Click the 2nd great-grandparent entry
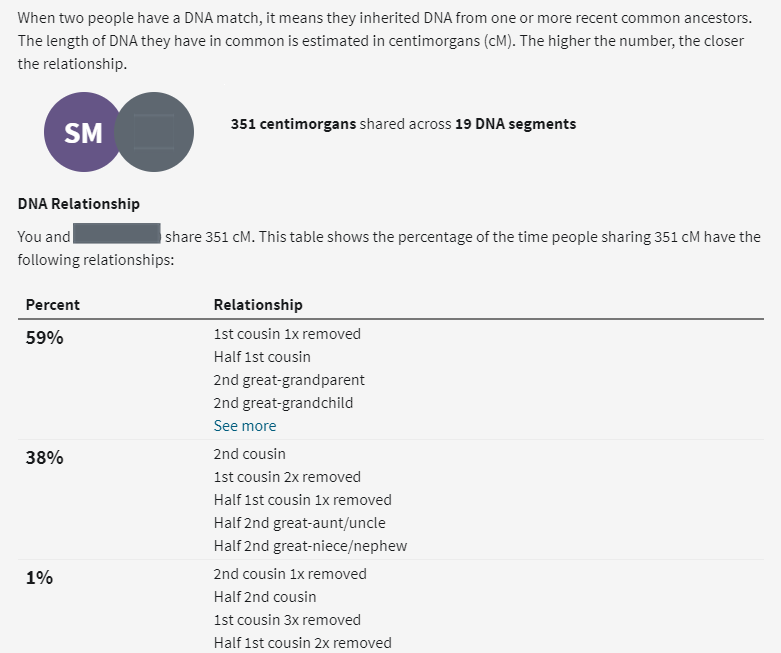781x653 pixels. (289, 380)
